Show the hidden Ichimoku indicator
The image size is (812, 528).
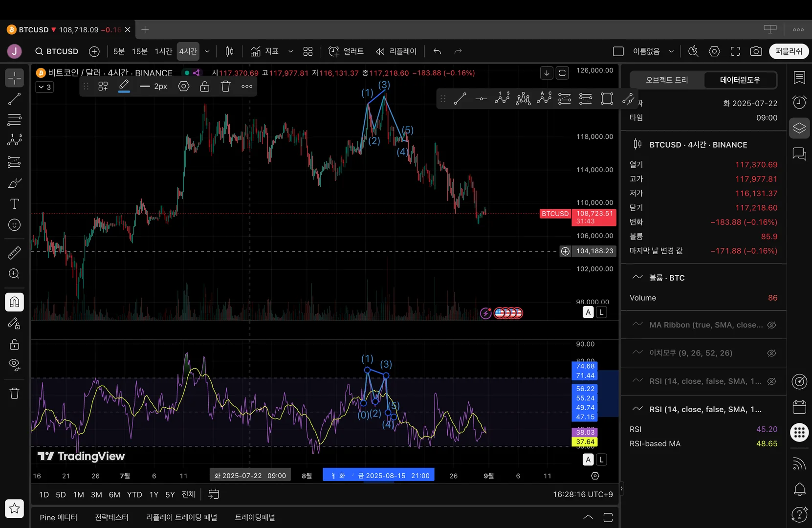[x=771, y=353]
